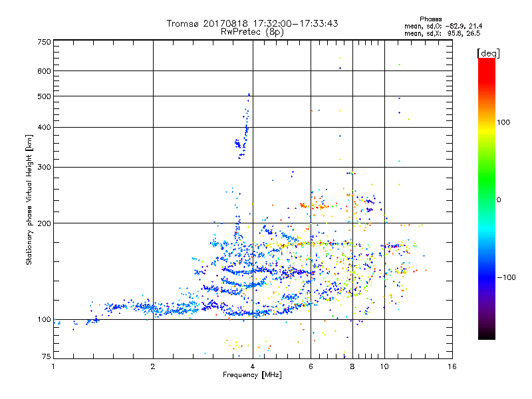Click 'Stationary phase Virtual Height [km]' axis title

click(29, 200)
